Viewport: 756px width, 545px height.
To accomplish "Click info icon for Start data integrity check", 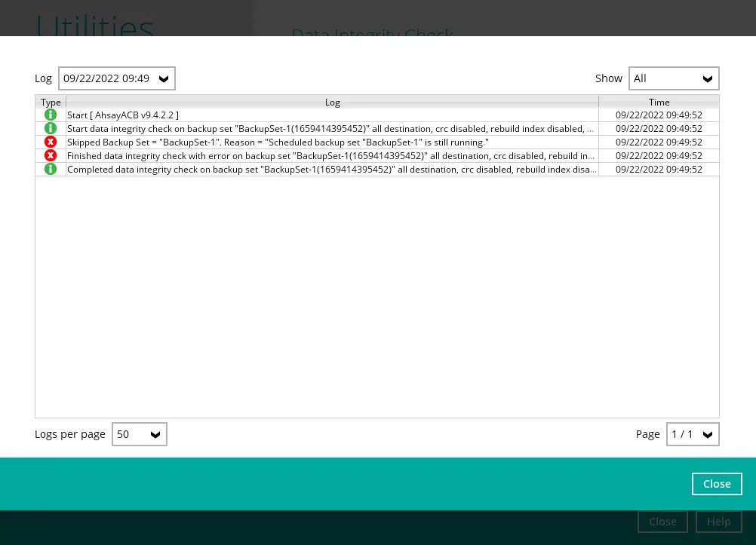I will [x=51, y=128].
